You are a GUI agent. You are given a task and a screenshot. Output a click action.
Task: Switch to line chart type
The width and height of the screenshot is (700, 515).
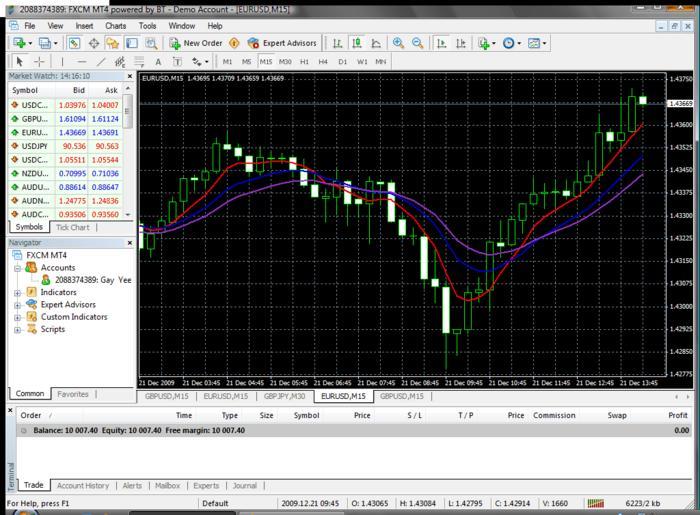point(376,43)
